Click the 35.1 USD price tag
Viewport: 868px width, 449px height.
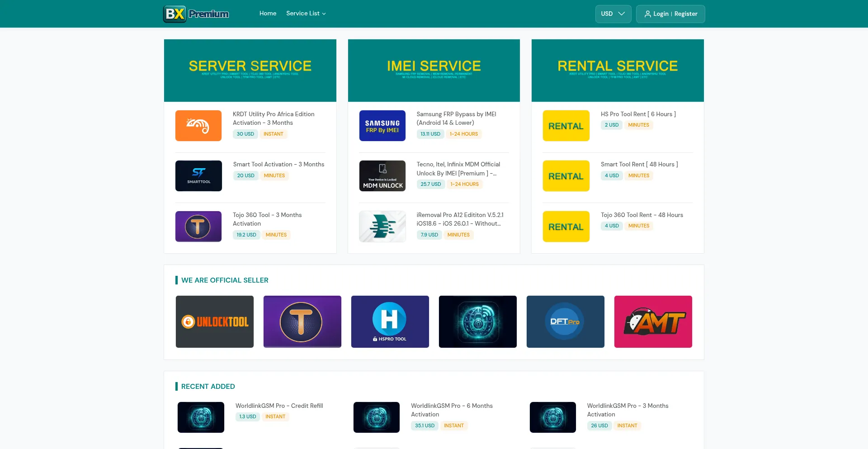pos(425,426)
